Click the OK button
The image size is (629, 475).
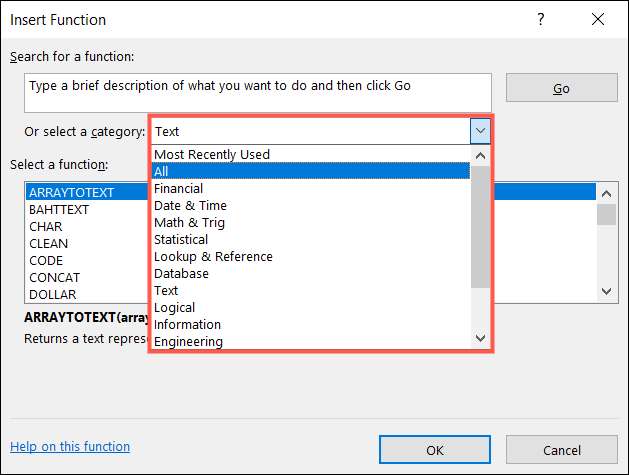(x=435, y=450)
